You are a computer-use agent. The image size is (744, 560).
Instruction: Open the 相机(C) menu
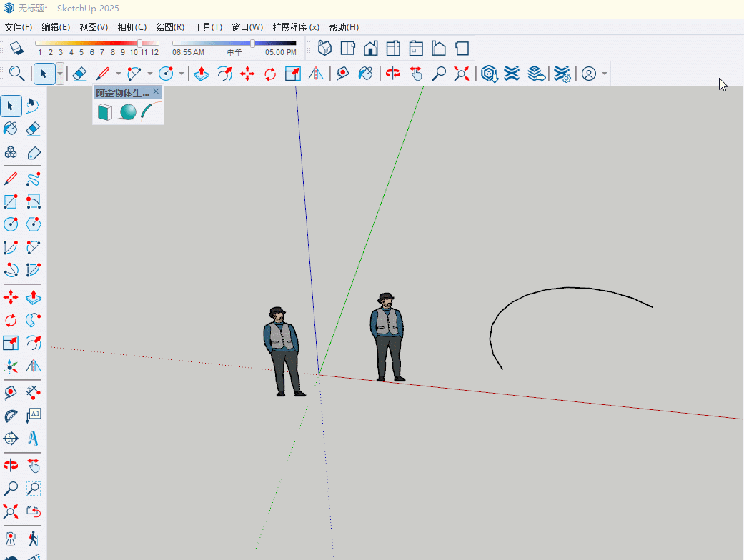pyautogui.click(x=132, y=27)
